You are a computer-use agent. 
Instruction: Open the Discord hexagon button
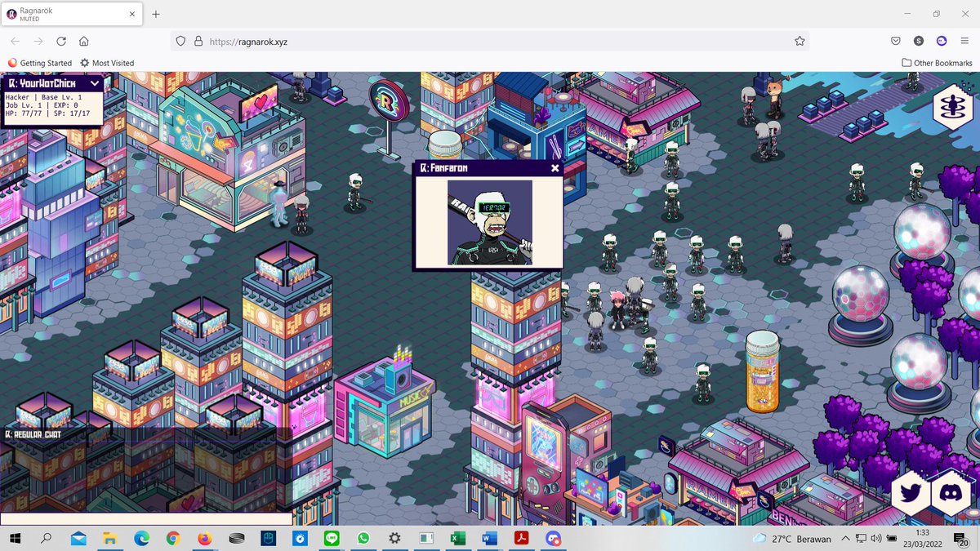951,493
